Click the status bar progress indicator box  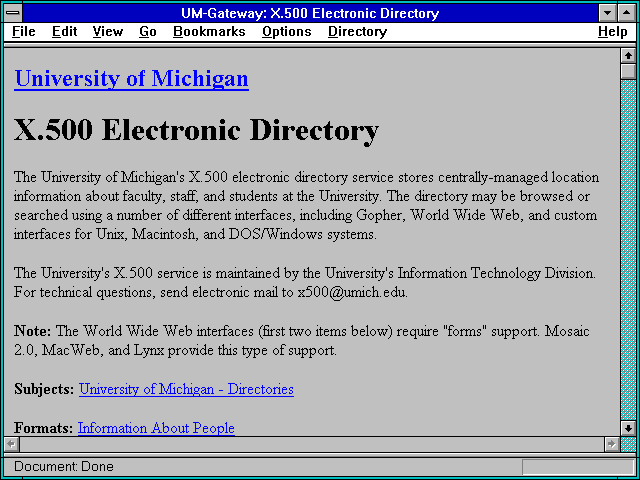click(x=578, y=467)
